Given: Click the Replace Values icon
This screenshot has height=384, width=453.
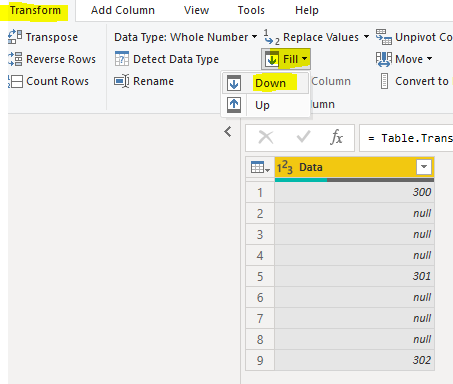Looking at the screenshot, I should click(272, 37).
